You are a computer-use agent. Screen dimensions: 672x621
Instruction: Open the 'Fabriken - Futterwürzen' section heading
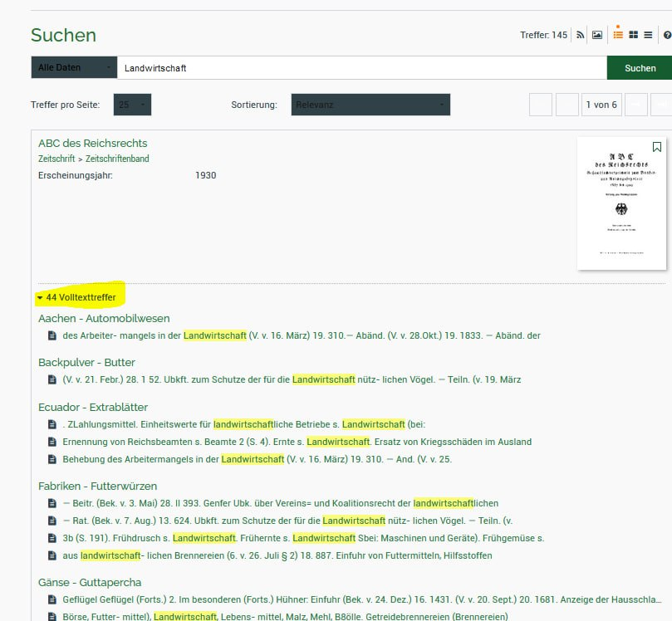(98, 487)
